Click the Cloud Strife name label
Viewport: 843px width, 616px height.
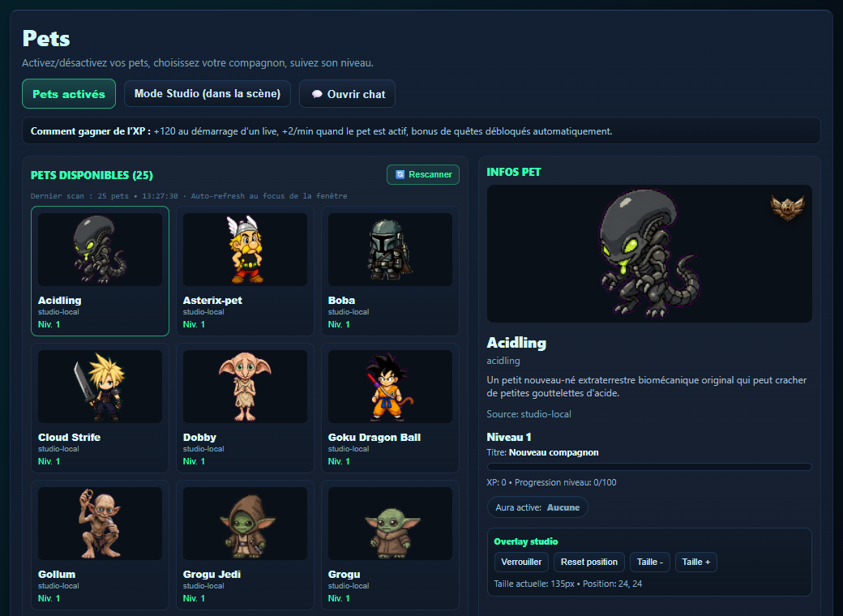(x=70, y=438)
